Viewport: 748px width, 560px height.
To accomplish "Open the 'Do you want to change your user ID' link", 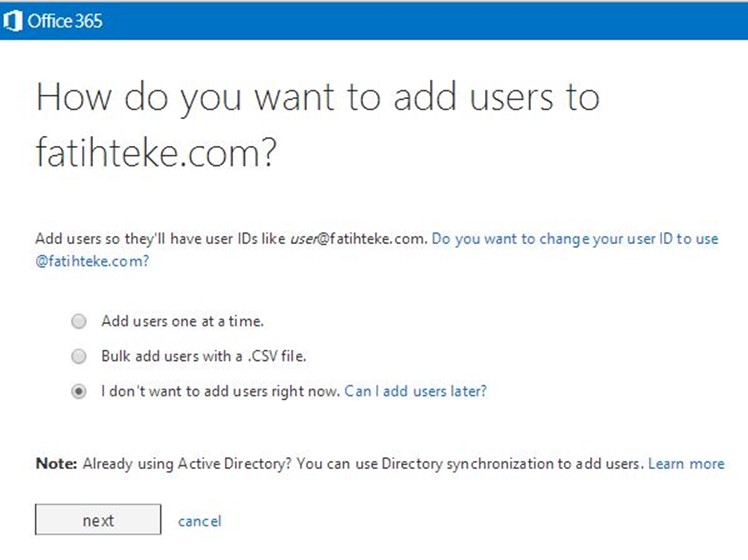I will (575, 239).
